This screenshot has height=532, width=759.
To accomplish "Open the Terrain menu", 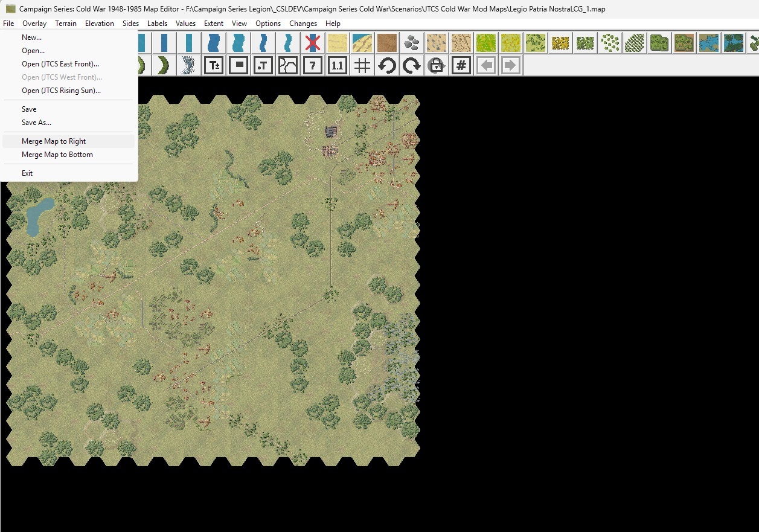I will (x=66, y=24).
